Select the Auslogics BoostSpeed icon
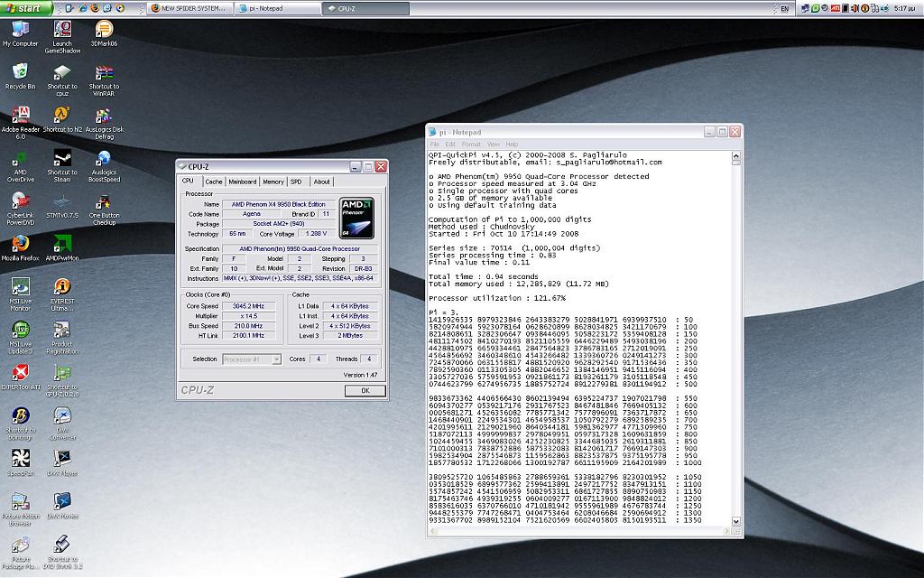This screenshot has height=578, width=924. pos(105,166)
